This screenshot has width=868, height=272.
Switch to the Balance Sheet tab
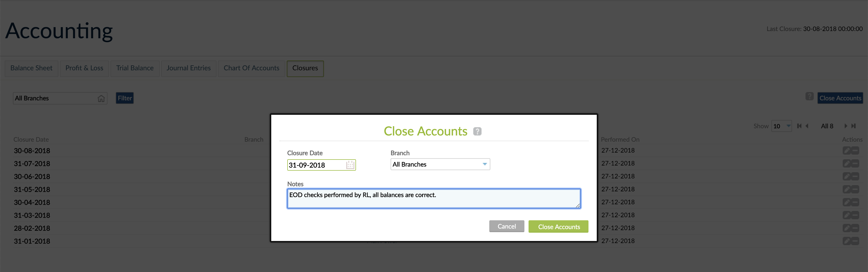(31, 68)
